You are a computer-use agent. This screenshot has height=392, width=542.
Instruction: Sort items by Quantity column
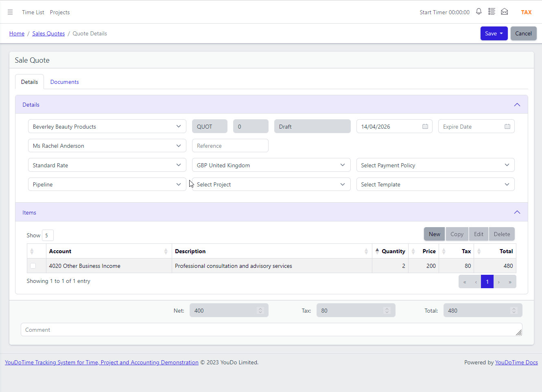click(390, 251)
